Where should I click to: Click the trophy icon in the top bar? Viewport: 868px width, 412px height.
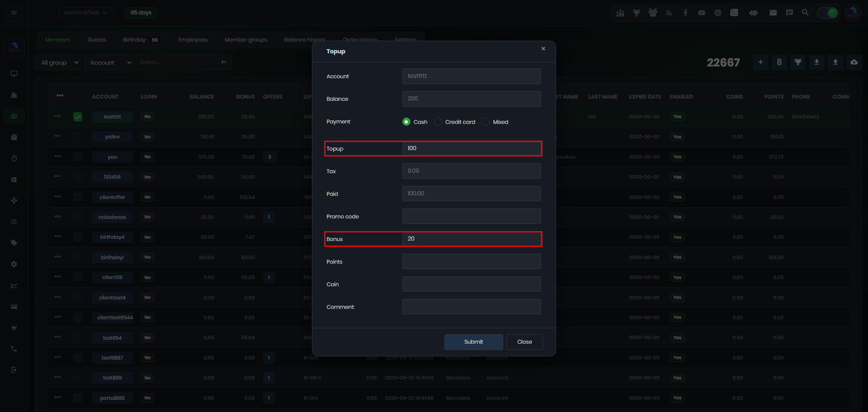(637, 13)
